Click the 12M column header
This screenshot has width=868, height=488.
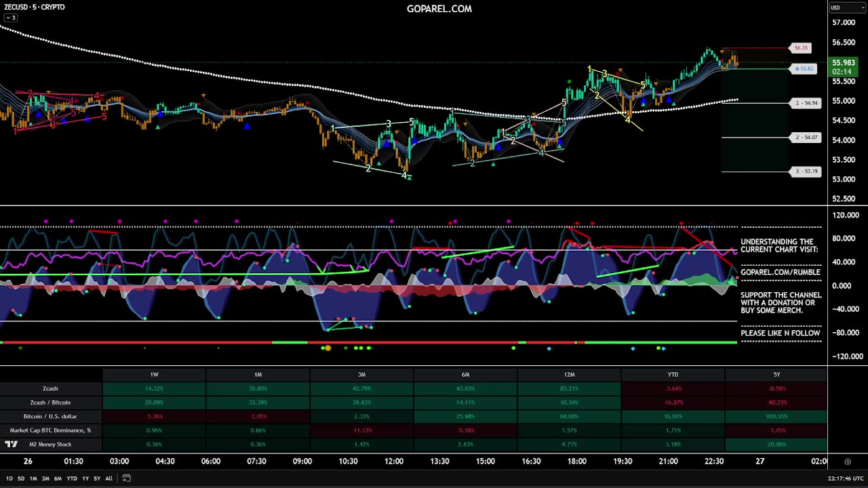point(569,375)
